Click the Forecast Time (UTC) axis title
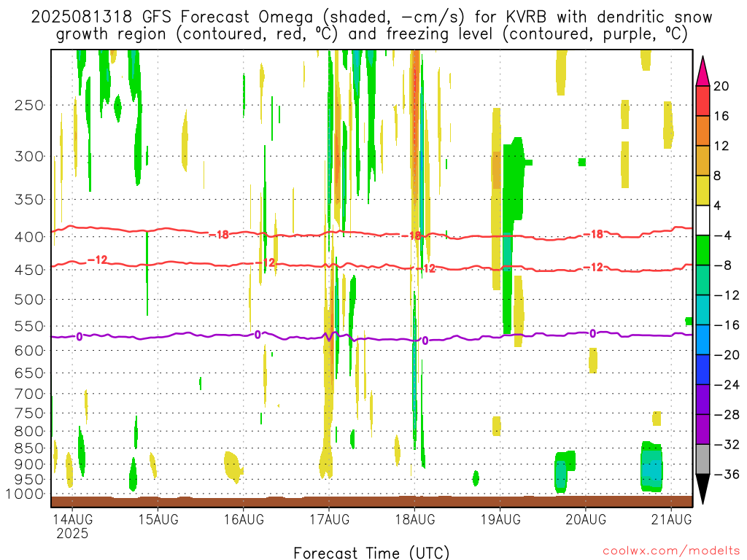This screenshot has height=560, width=747. (x=371, y=553)
